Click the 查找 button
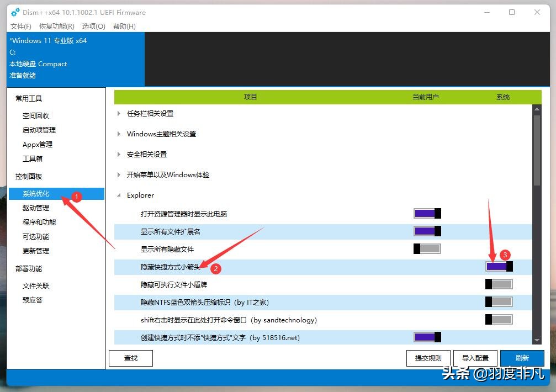556x392 pixels. (x=130, y=358)
